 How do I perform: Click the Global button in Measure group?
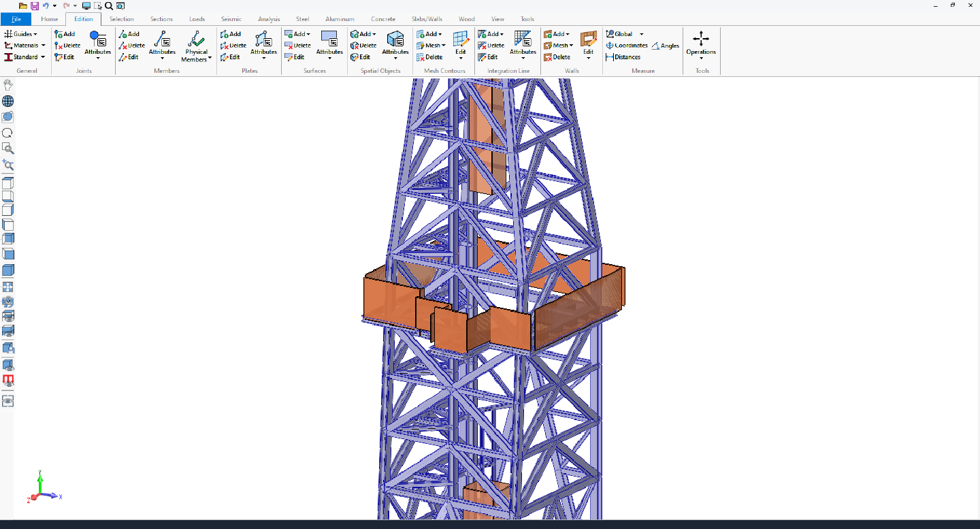623,33
